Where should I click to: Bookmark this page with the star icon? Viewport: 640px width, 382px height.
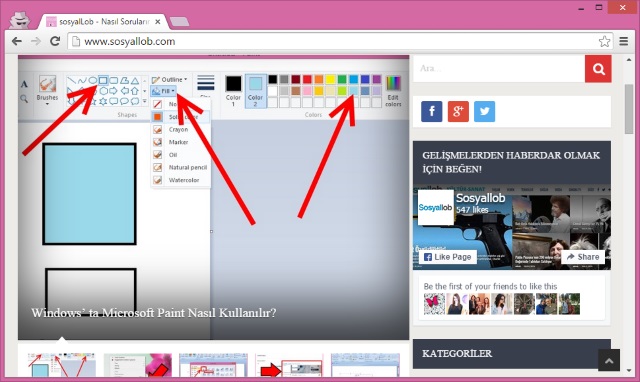coord(604,41)
